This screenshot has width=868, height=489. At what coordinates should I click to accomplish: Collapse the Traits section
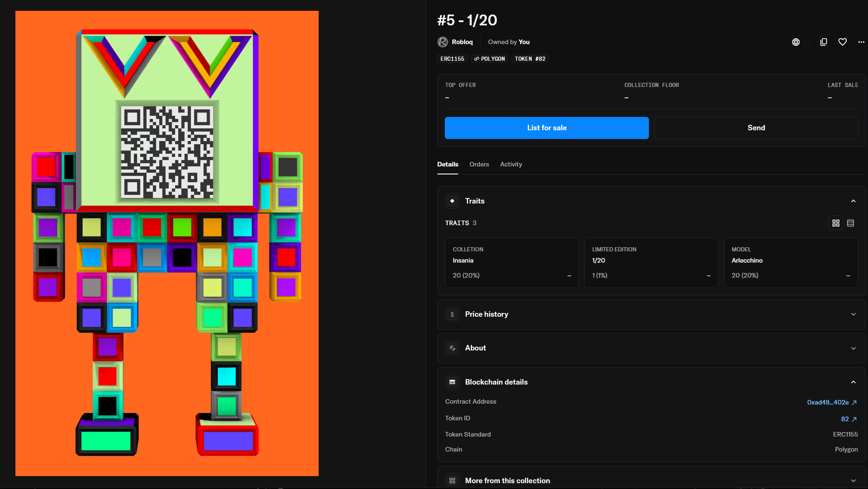(853, 201)
